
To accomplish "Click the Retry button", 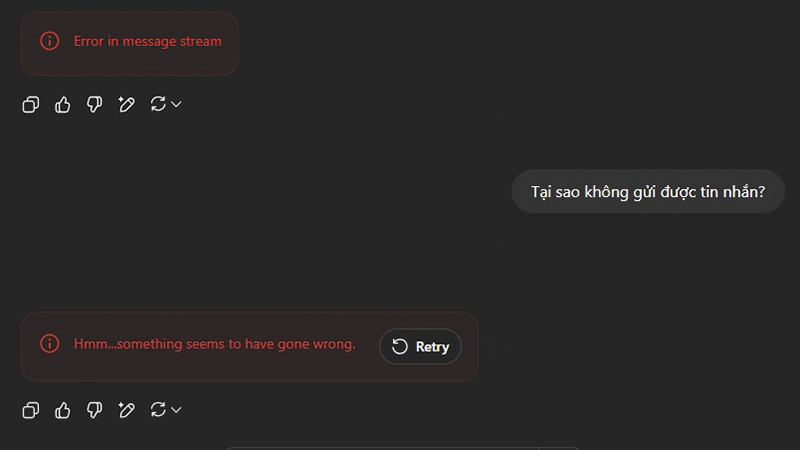I will pyautogui.click(x=420, y=346).
